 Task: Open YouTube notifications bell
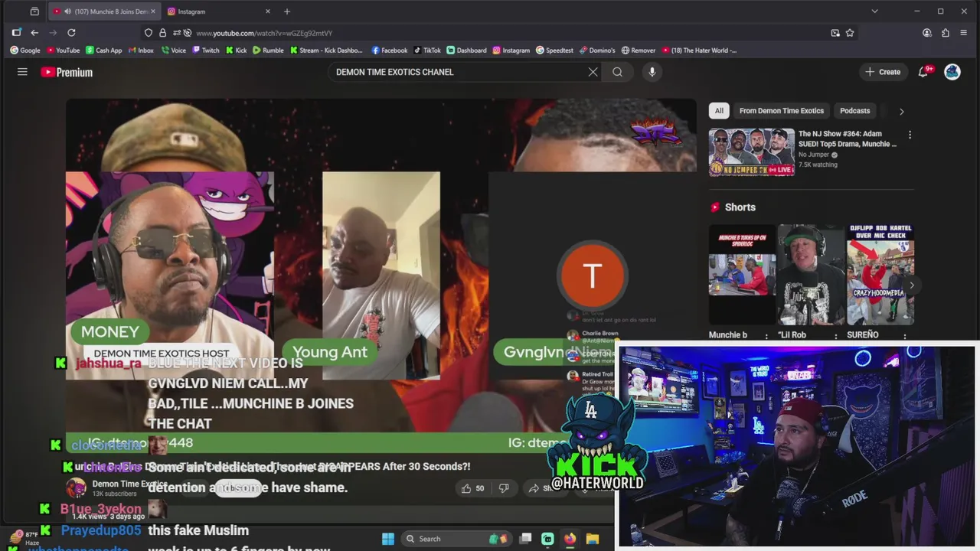923,72
